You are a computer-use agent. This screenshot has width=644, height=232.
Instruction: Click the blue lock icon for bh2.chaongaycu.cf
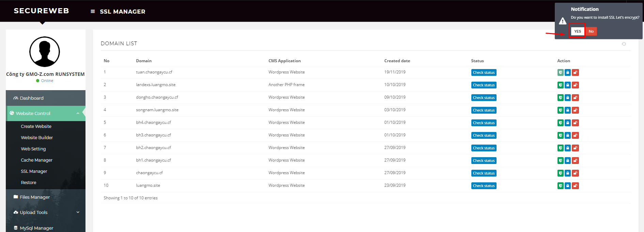tap(568, 148)
